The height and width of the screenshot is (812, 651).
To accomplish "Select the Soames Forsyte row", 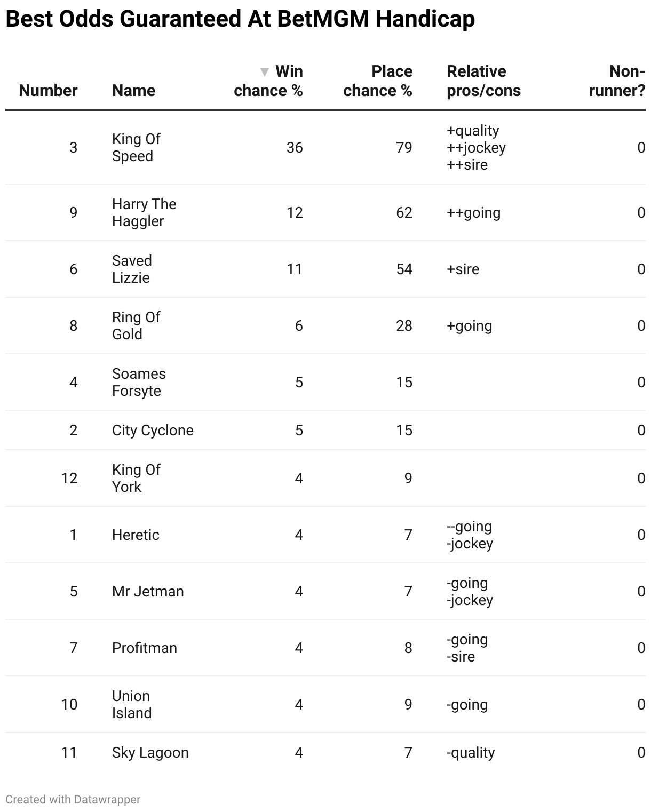I will click(x=325, y=382).
